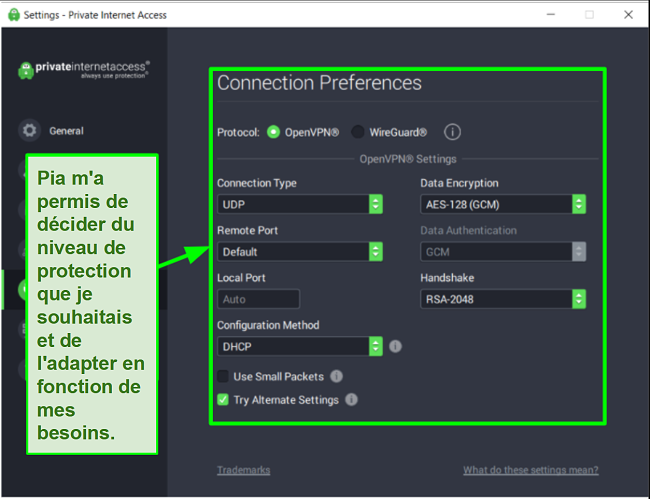650x499 pixels.
Task: Click info icon beside Configuration Method
Action: 395,346
